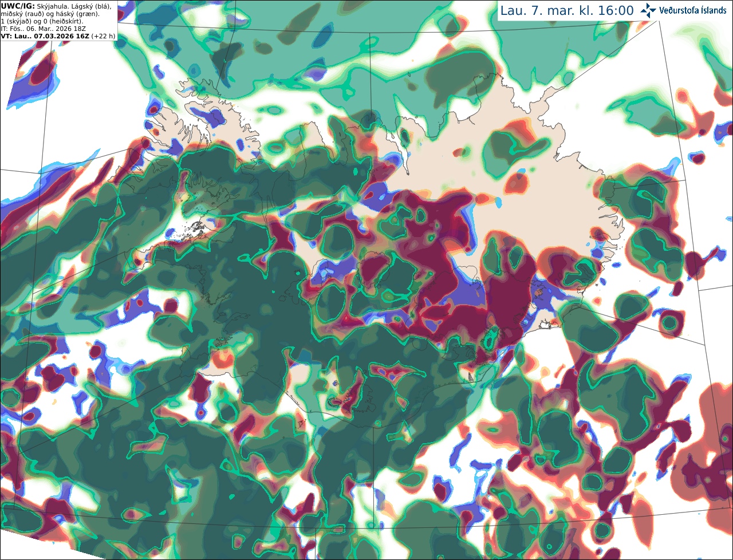The image size is (733, 560).
Task: Click the '1 (skýjað) og 0 (heiðskírt)' legend line
Action: tap(42, 21)
